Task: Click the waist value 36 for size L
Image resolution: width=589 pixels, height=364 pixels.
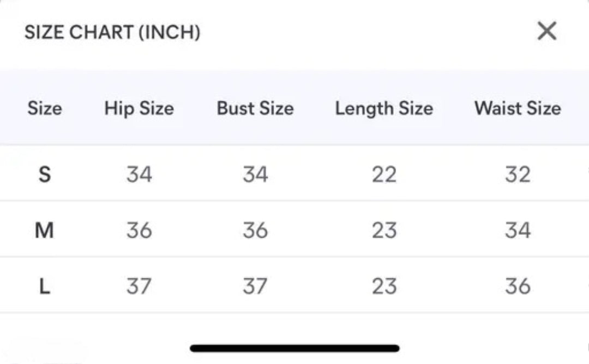Action: click(517, 284)
